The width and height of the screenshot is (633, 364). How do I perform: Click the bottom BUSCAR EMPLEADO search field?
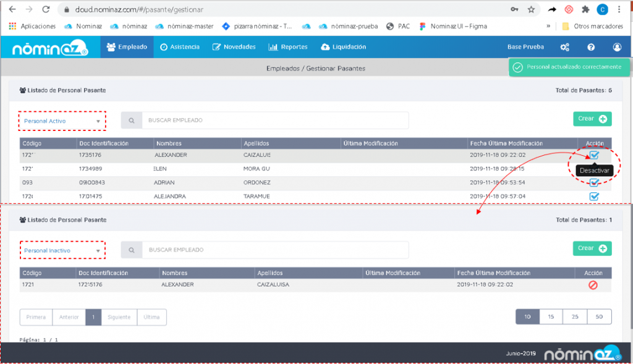[275, 250]
